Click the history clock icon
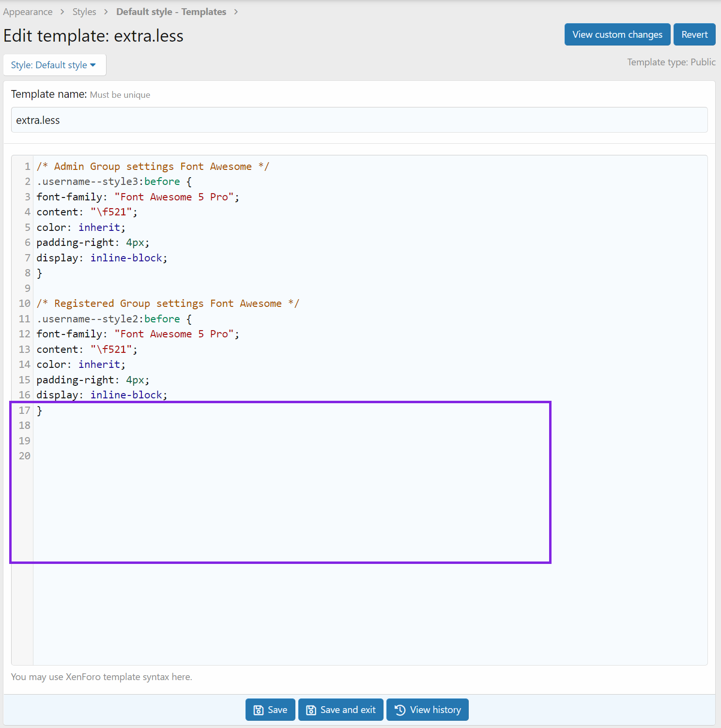The width and height of the screenshot is (721, 728). tap(400, 710)
